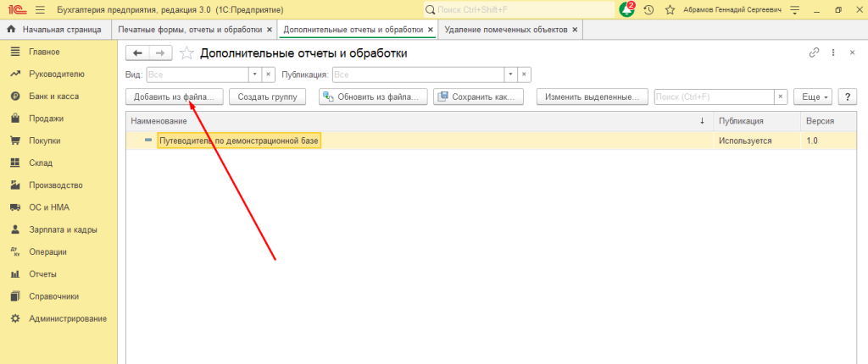868x364 pixels.
Task: Go forward with the right arrow
Action: (160, 53)
